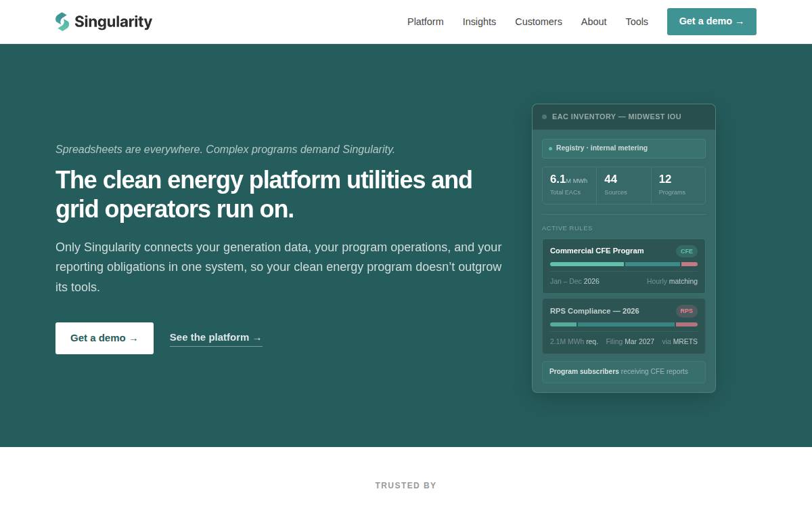The width and height of the screenshot is (812, 508).
Task: Click Program subscribers receiving CFE reports box
Action: coord(624,372)
